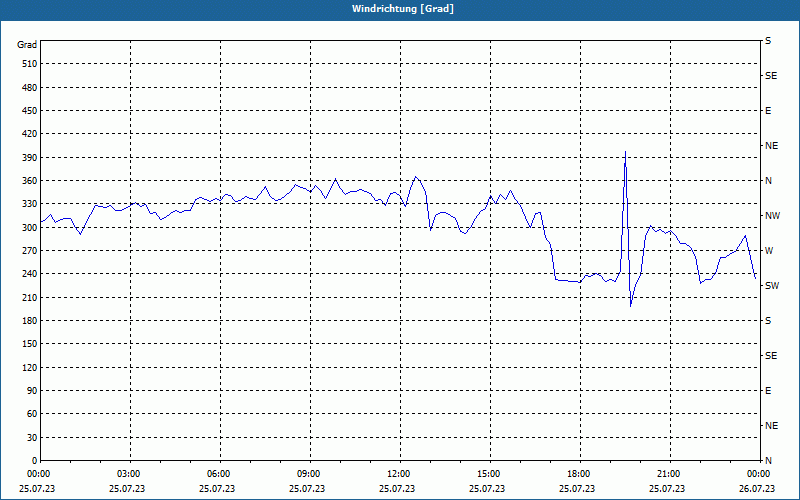Click the 270 value on left axis
Screen dimensions: 800x500
tap(30, 251)
